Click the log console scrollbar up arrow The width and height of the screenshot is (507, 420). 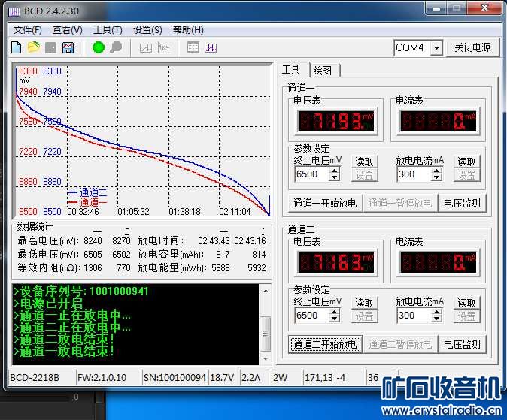[x=266, y=291]
